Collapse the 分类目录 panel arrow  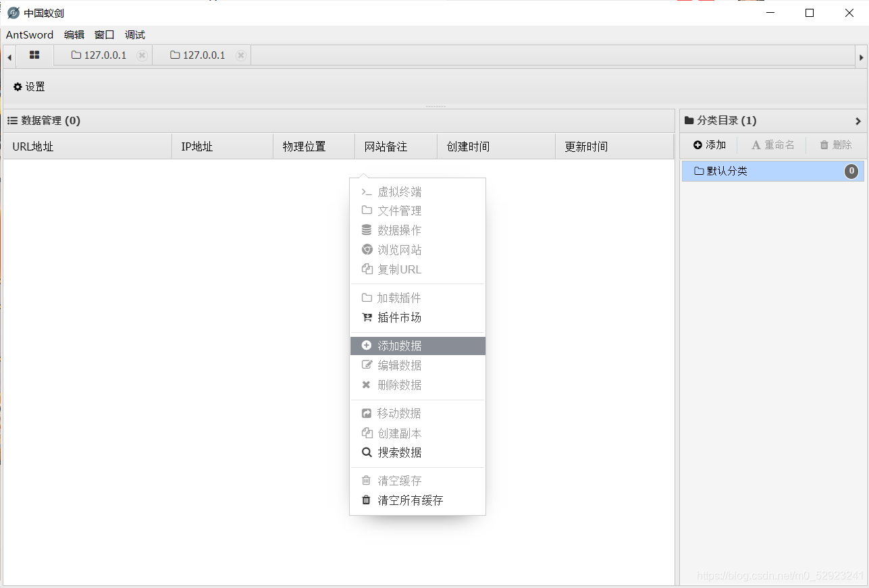858,121
